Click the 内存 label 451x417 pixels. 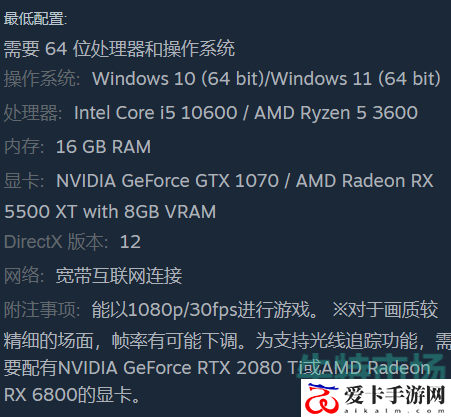click(24, 147)
